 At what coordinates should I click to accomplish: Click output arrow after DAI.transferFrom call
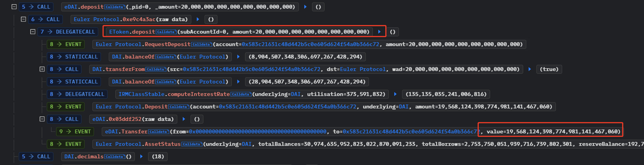click(x=529, y=69)
